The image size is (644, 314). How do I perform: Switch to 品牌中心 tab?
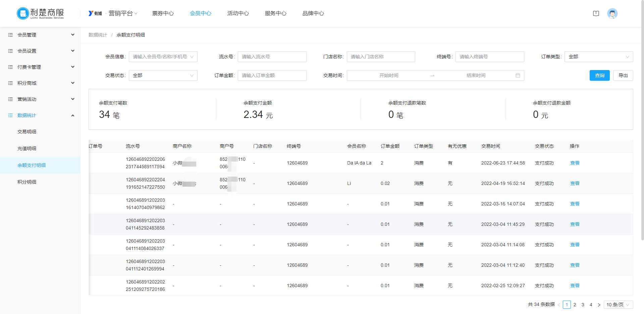pos(313,13)
